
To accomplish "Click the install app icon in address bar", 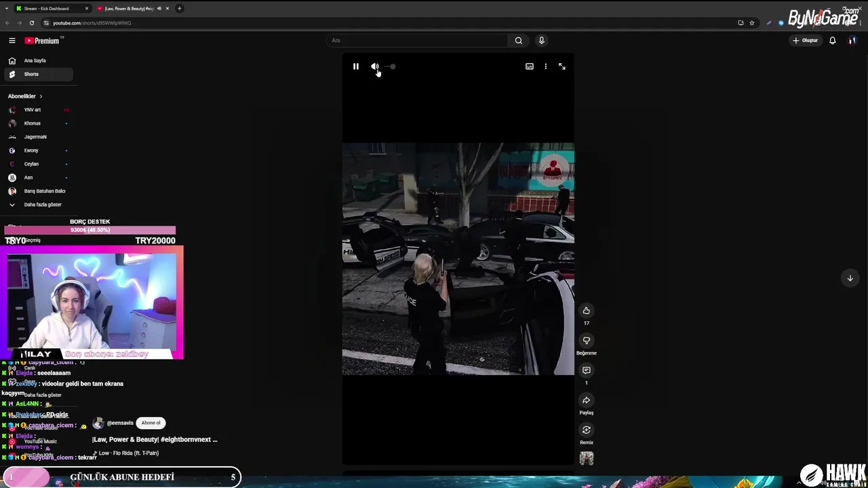I will click(741, 23).
